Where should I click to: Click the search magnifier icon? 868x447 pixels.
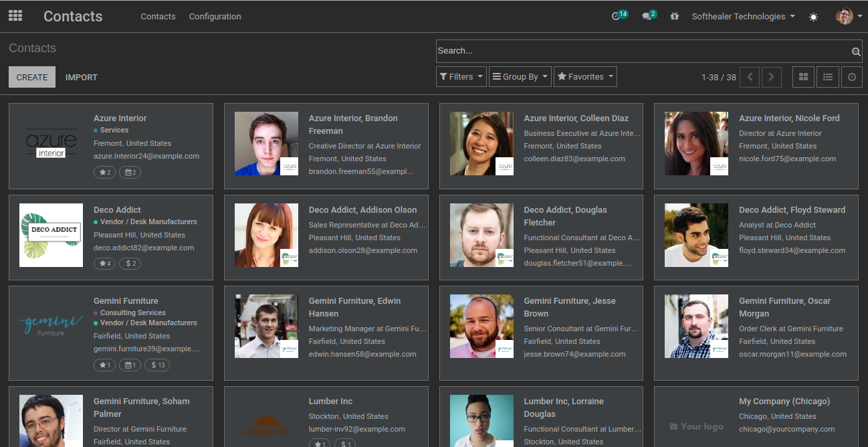pyautogui.click(x=856, y=52)
